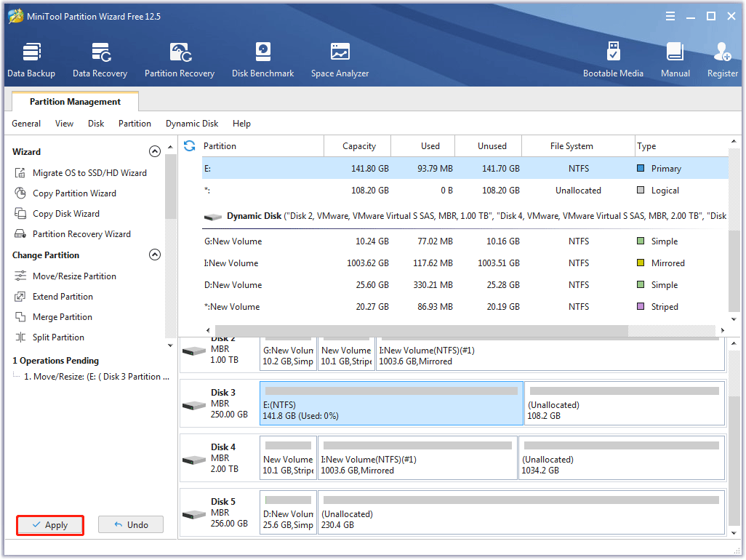The height and width of the screenshot is (560, 746).
Task: Select the 108.2 GB Unallocated block on Disk 3
Action: 625,403
